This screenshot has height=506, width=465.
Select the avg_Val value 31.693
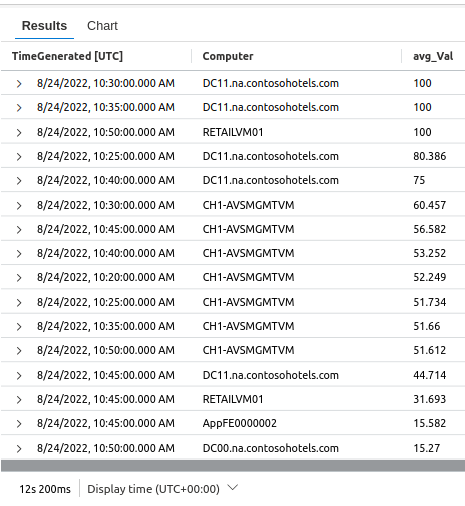430,399
